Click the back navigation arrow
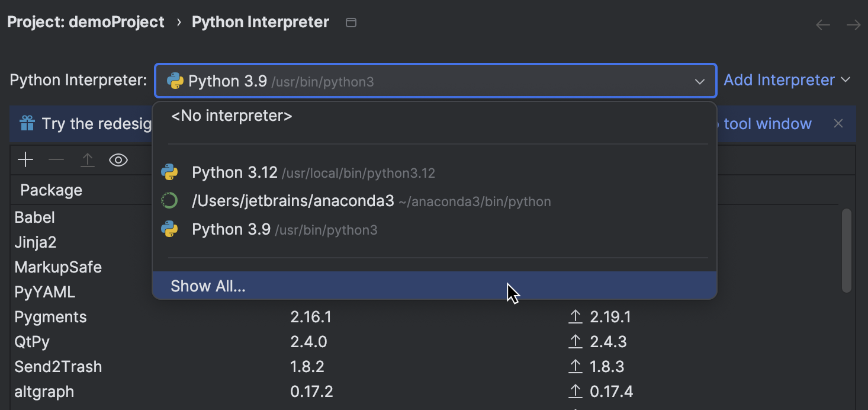Viewport: 868px width, 410px height. pyautogui.click(x=822, y=25)
